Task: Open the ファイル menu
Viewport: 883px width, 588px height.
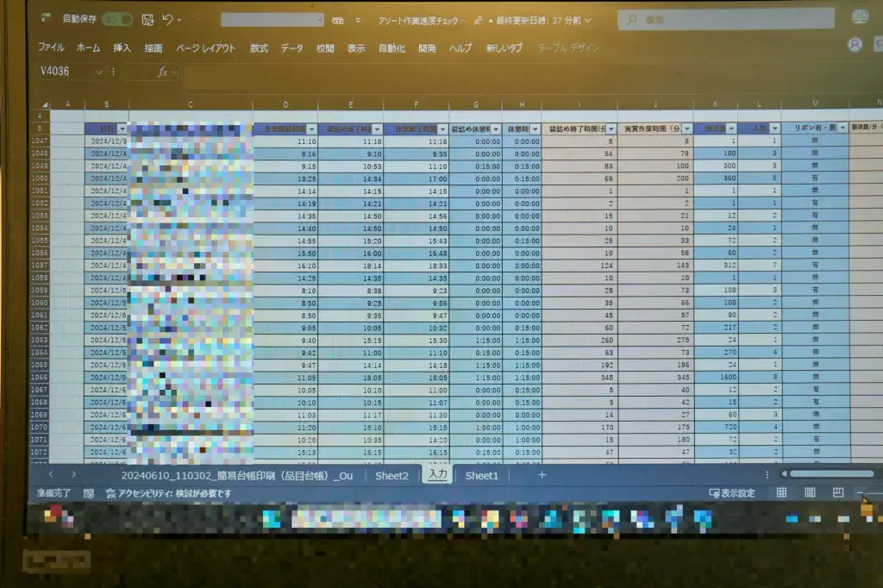Action: (x=51, y=48)
